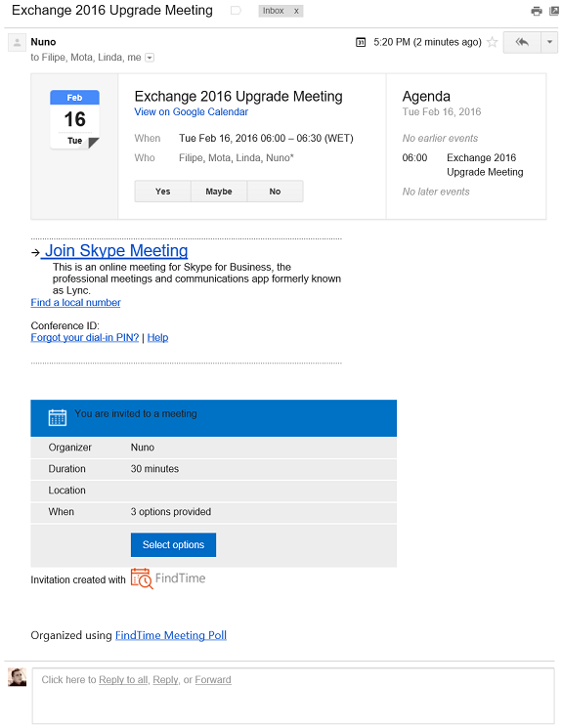Click the 'Conference ID:' label
The width and height of the screenshot is (562, 728).
tap(65, 326)
